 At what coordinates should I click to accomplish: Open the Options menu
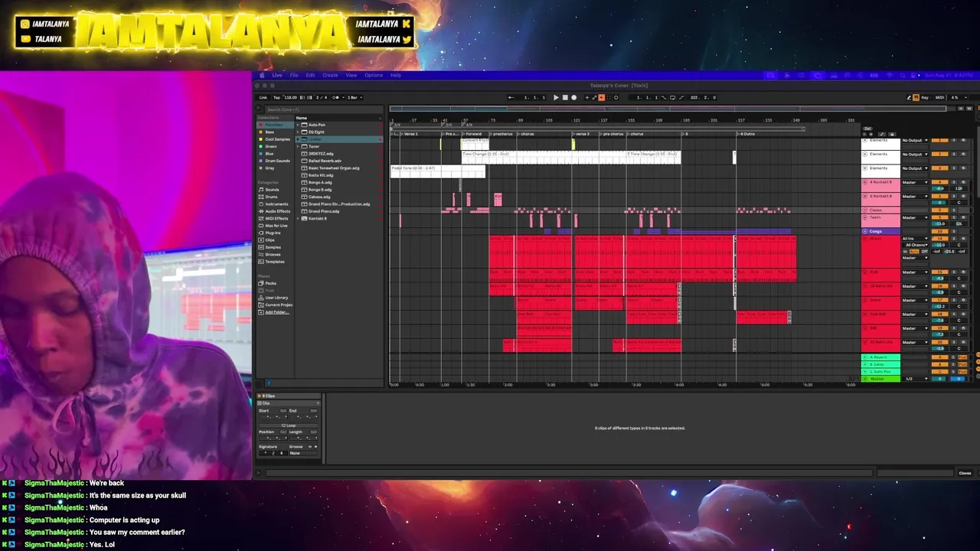tap(374, 75)
